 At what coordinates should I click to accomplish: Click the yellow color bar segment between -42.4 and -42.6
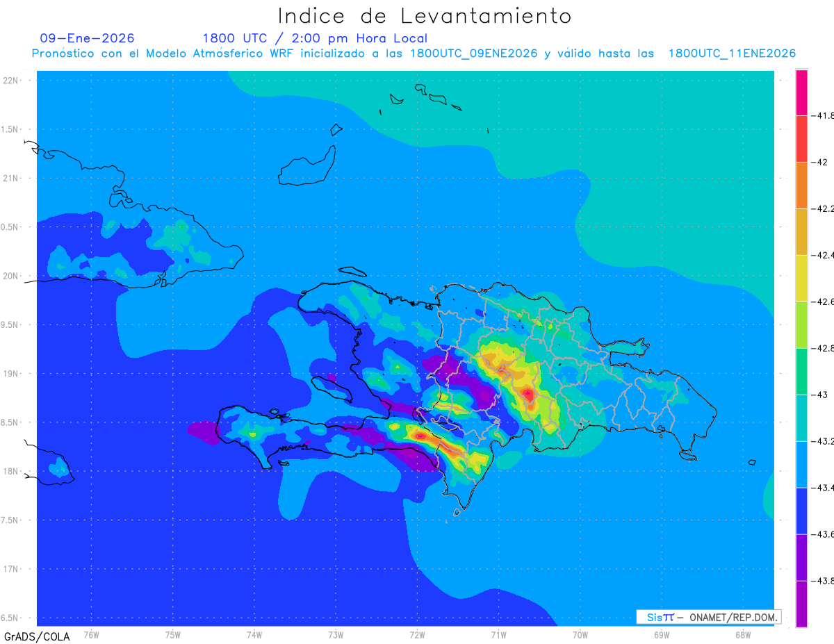tap(801, 279)
